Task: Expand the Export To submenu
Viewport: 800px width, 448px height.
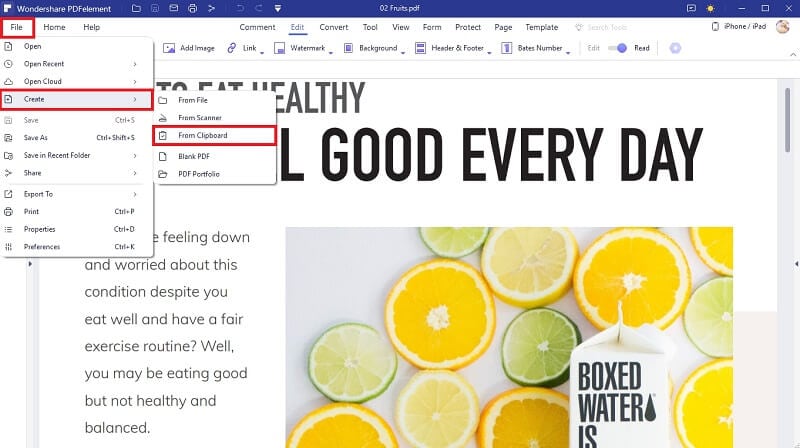Action: [77, 194]
